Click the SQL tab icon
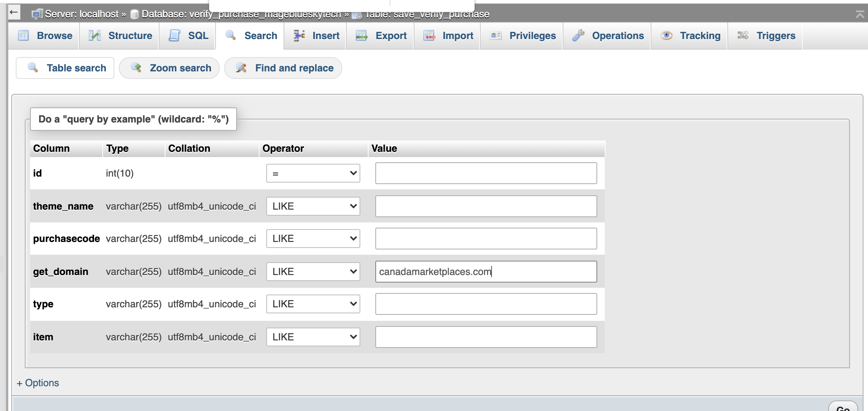The image size is (868, 411). [175, 36]
